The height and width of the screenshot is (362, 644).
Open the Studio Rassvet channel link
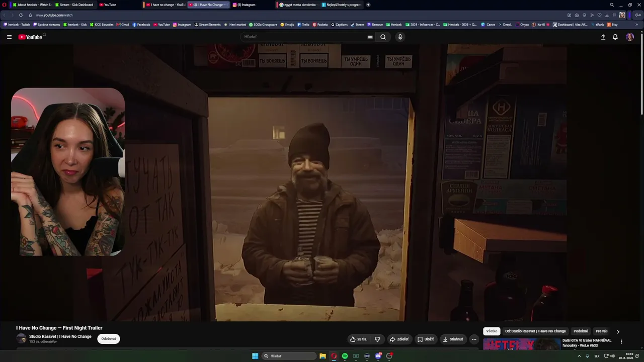pyautogui.click(x=60, y=336)
